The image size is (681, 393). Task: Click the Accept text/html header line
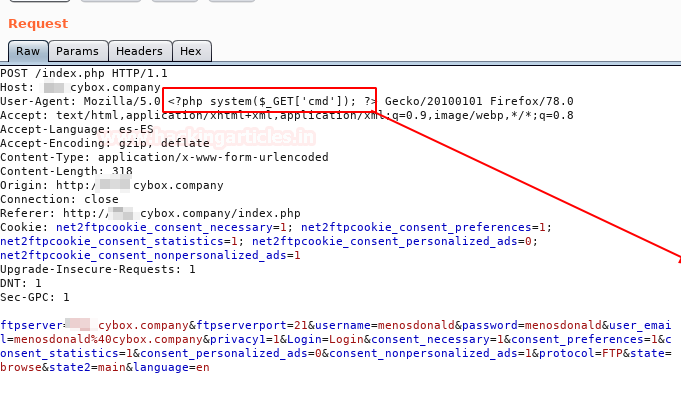click(287, 116)
